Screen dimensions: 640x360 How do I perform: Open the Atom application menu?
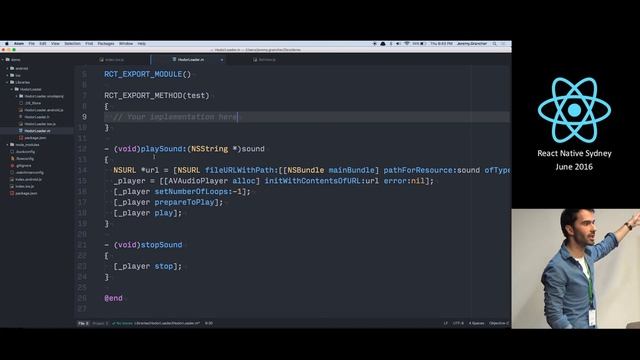[19, 44]
